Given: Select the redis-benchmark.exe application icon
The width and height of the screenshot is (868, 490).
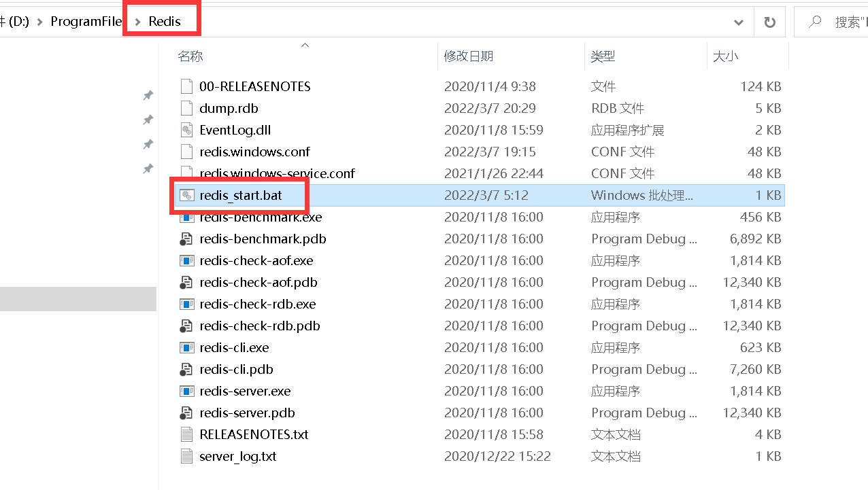Looking at the screenshot, I should (186, 217).
